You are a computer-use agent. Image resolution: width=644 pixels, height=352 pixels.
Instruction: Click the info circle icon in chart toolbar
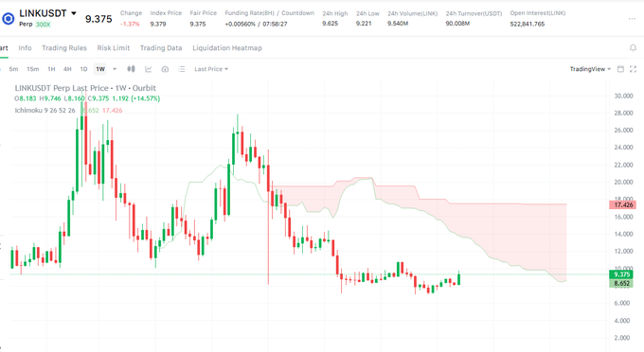click(x=165, y=69)
